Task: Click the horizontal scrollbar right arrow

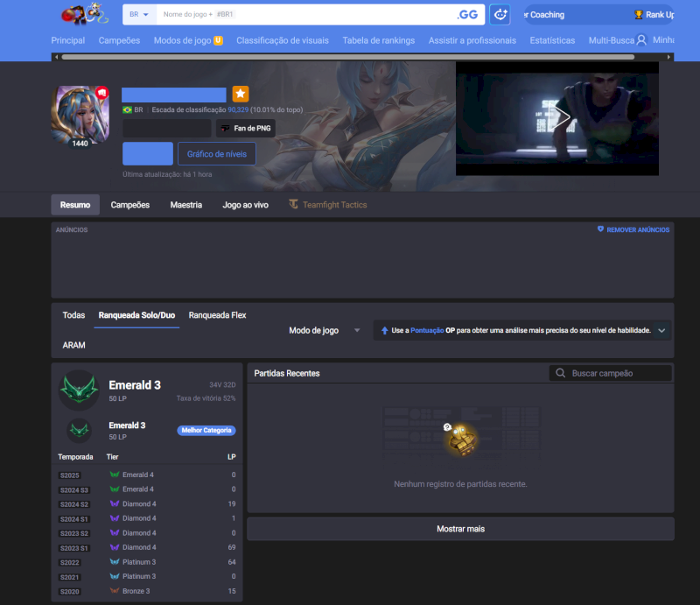Action: coord(668,57)
